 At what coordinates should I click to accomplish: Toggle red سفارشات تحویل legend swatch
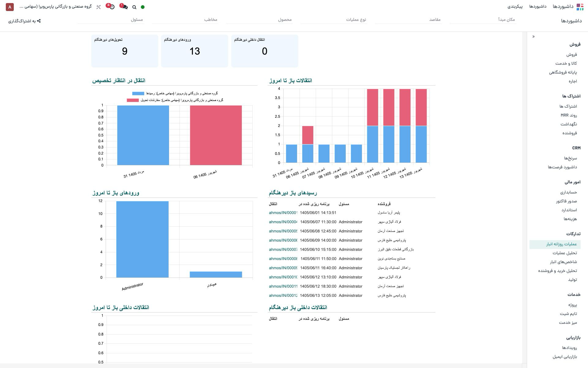(133, 100)
